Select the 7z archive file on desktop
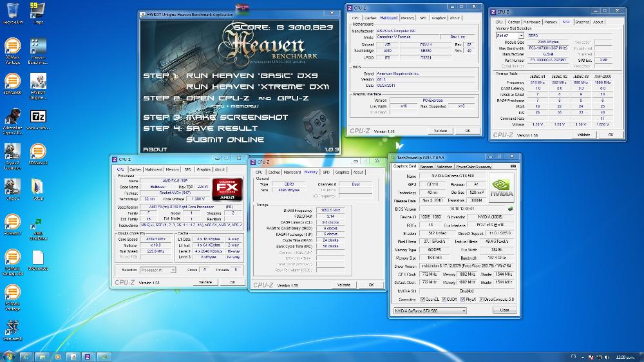This screenshot has width=644, height=362. click(x=38, y=120)
